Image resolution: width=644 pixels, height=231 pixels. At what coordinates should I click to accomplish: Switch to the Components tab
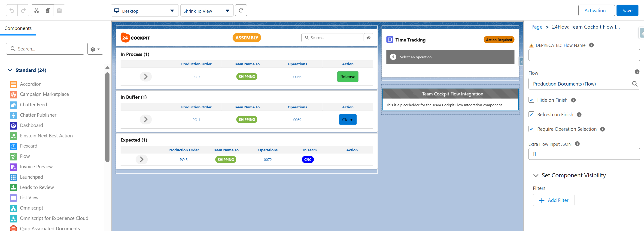click(18, 28)
